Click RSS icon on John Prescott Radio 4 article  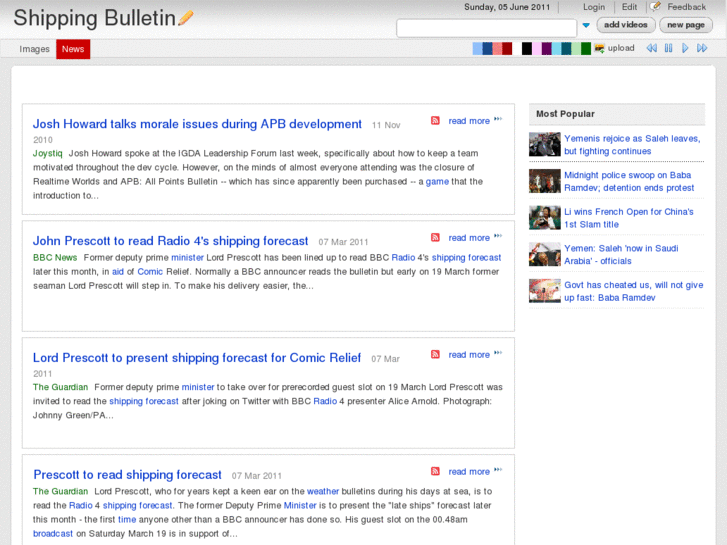pyautogui.click(x=435, y=238)
